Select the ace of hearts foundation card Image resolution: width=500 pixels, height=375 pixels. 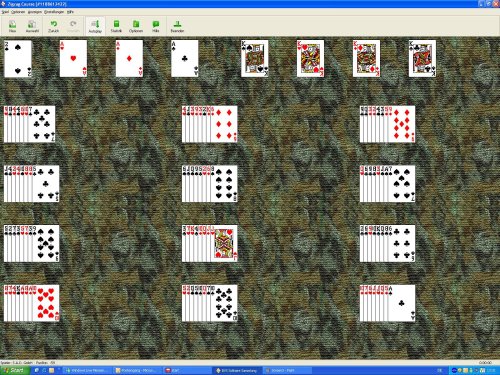point(73,59)
